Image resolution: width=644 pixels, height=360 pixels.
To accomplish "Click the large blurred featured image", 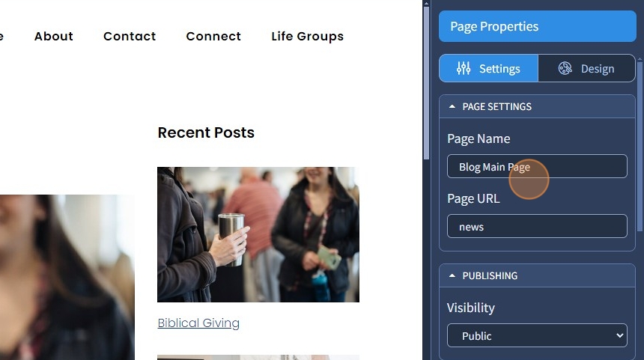I will (x=67, y=277).
